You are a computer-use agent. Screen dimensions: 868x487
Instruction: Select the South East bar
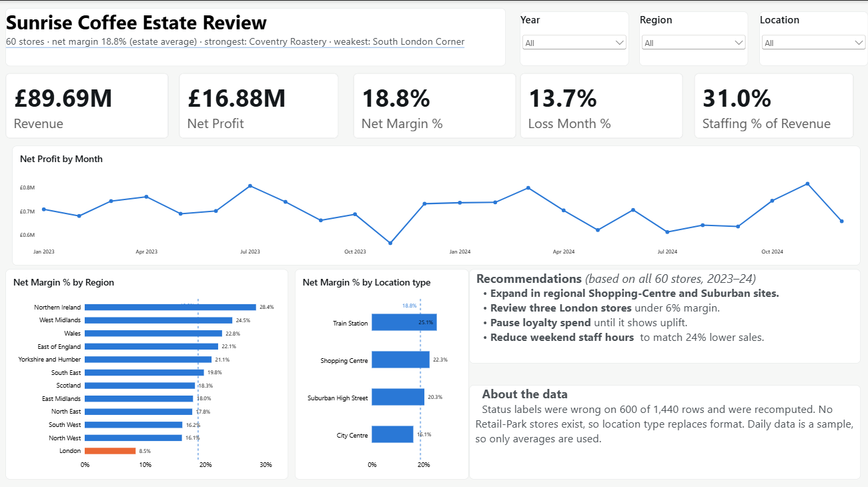[144, 372]
